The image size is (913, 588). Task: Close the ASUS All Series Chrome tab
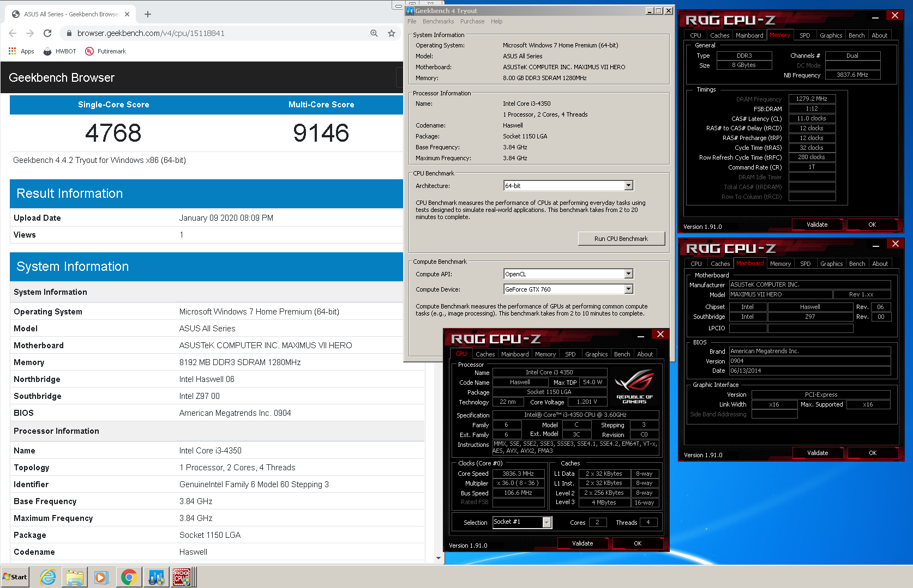pyautogui.click(x=127, y=14)
